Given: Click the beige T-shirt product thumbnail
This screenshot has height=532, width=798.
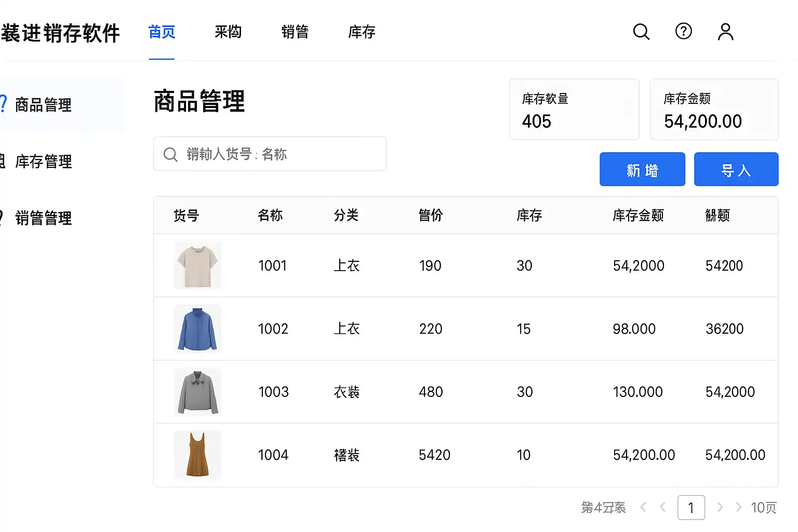Looking at the screenshot, I should [x=197, y=265].
